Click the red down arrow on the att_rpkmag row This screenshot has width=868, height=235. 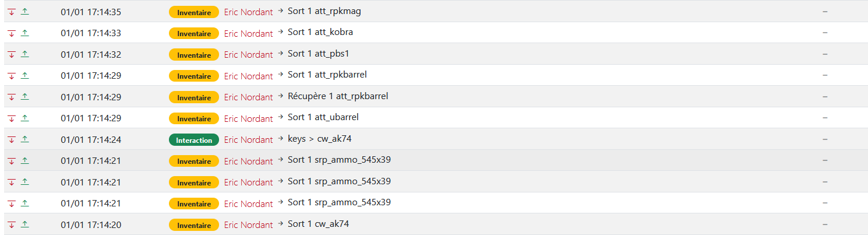[x=11, y=12]
